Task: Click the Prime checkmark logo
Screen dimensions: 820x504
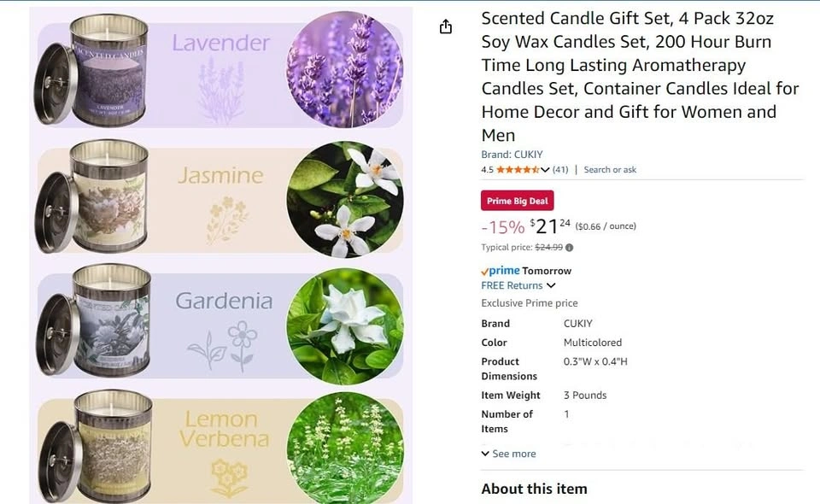Action: click(x=500, y=271)
